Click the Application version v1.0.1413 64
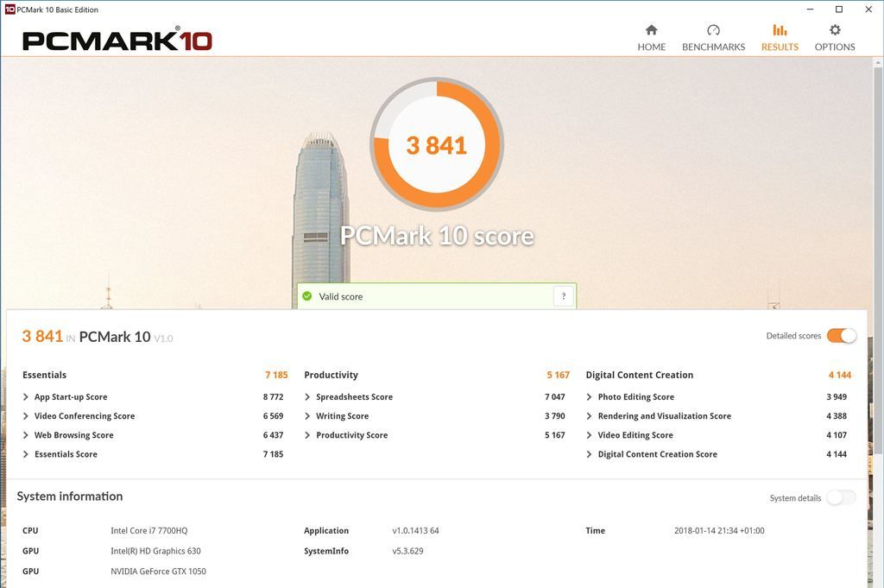The height and width of the screenshot is (588, 884). tap(415, 530)
